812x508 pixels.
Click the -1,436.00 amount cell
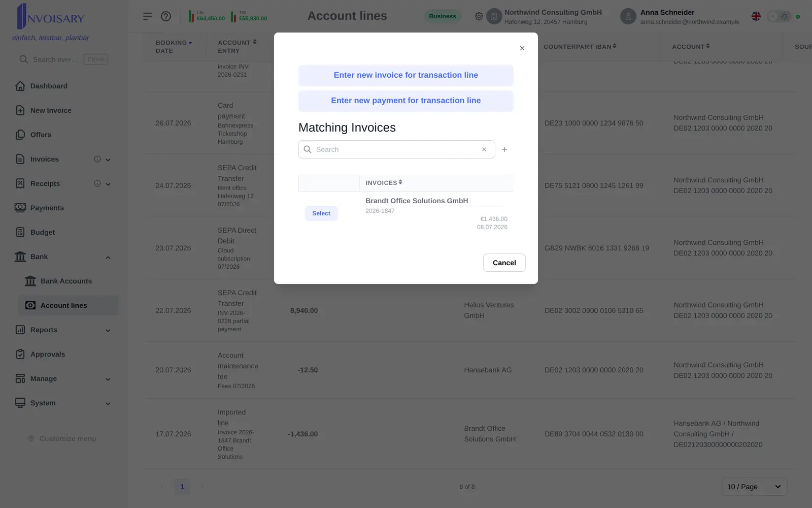(303, 434)
